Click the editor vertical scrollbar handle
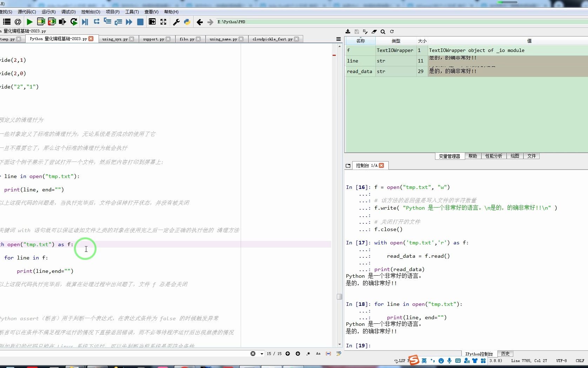Screen dimensions: 588x368 click(339, 297)
